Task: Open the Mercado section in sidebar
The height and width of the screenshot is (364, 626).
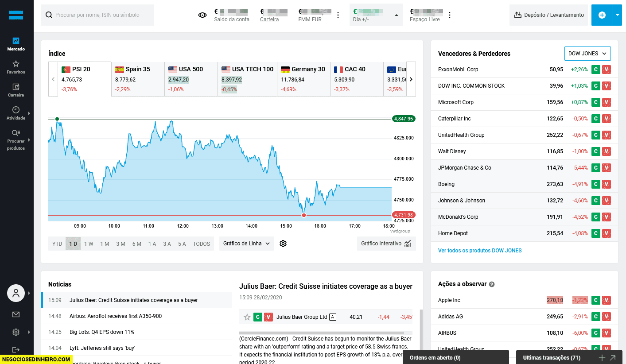Action: [x=16, y=44]
